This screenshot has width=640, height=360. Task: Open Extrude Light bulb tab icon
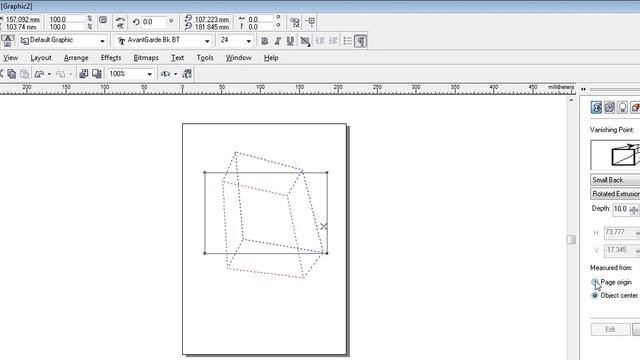pos(622,107)
